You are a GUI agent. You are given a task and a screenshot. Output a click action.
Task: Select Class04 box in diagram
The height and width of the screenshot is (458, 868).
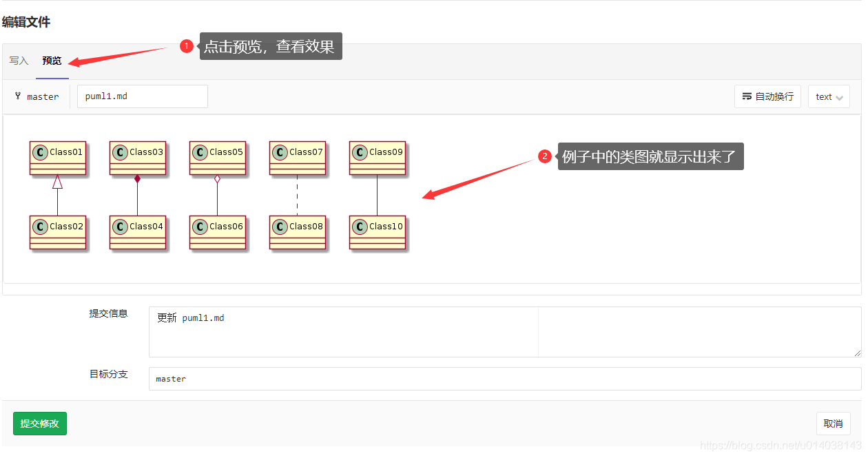[138, 232]
